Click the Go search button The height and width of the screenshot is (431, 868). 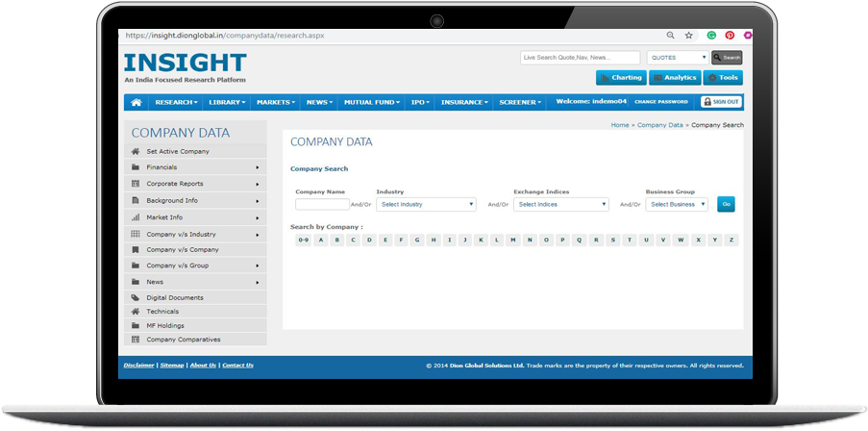[726, 204]
